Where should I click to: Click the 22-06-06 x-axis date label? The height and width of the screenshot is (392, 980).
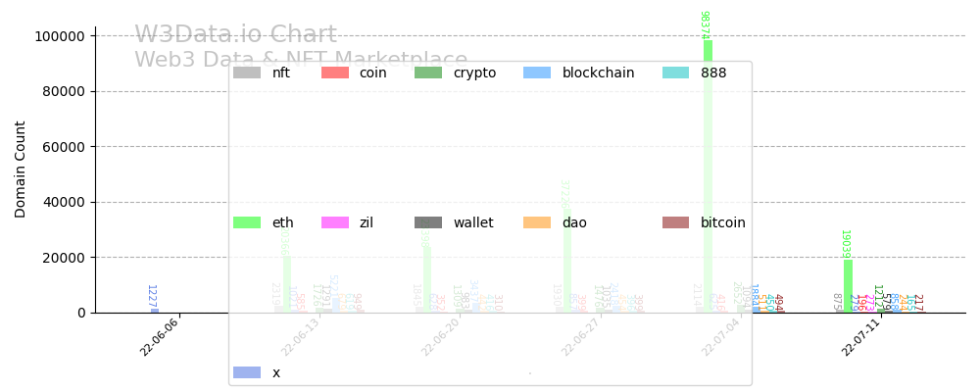pyautogui.click(x=160, y=338)
